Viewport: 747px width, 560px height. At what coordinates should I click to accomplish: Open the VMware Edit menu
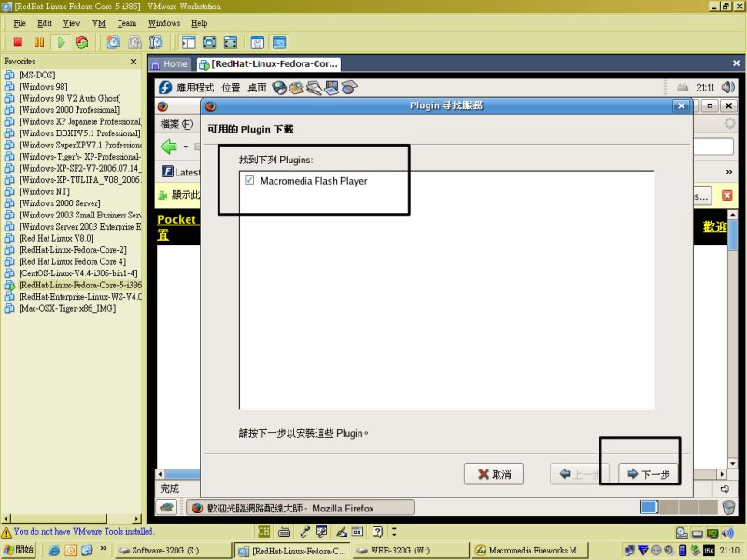[x=45, y=23]
